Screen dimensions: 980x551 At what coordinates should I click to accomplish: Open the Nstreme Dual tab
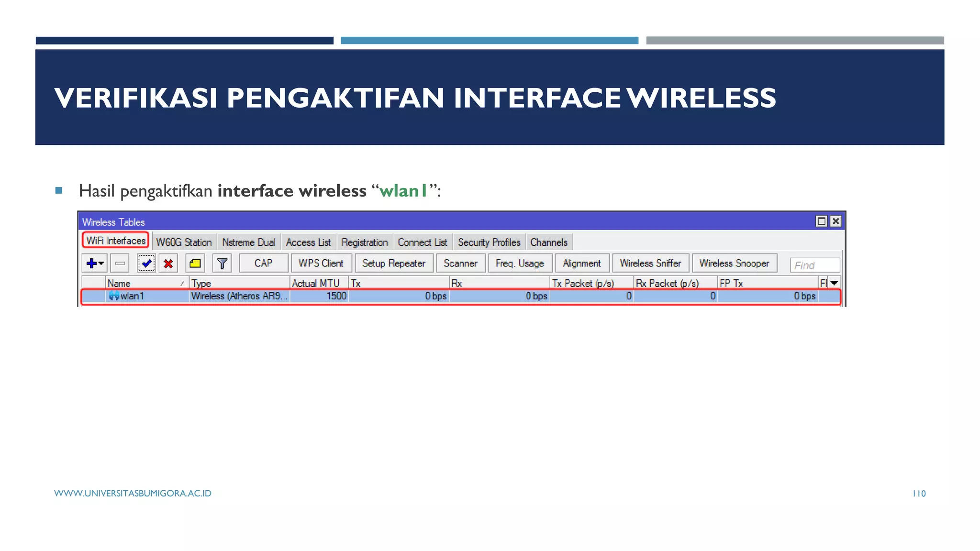click(x=249, y=242)
